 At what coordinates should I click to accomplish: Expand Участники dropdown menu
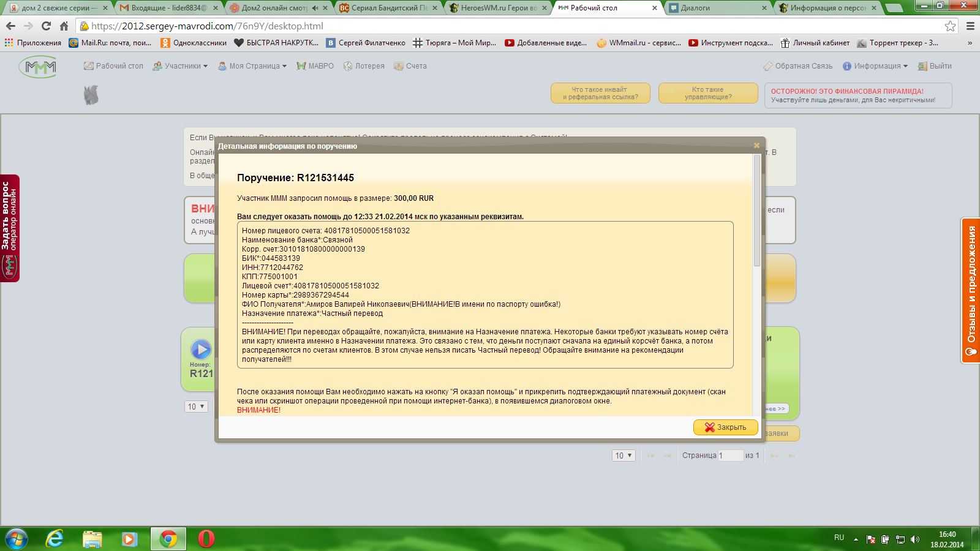(x=181, y=66)
